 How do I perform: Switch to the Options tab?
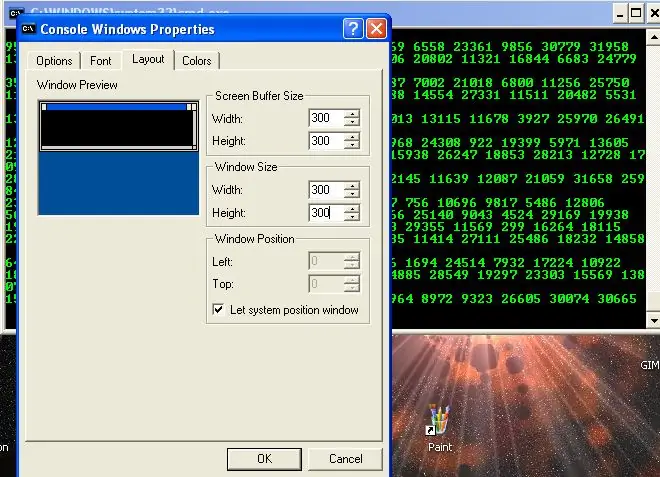(x=54, y=61)
